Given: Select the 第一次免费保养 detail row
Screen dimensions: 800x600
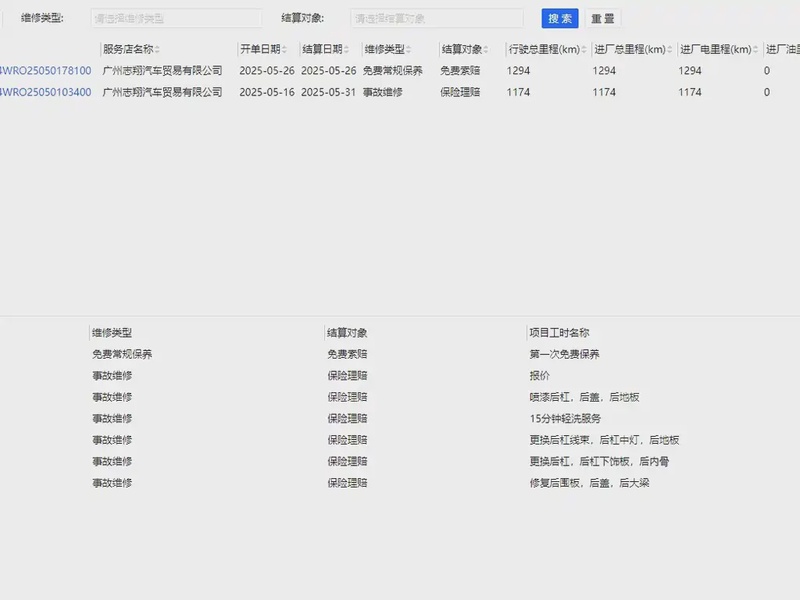Looking at the screenshot, I should pos(564,354).
